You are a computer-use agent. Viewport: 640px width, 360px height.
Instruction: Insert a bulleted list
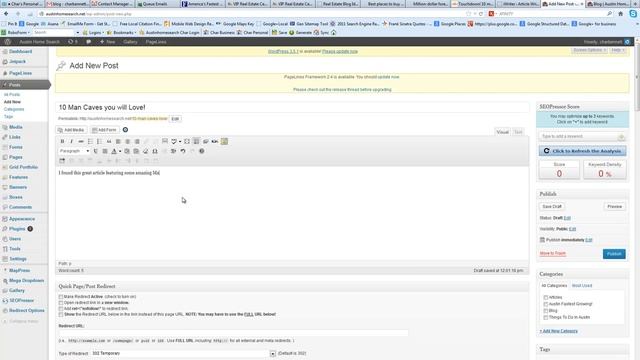(90, 141)
